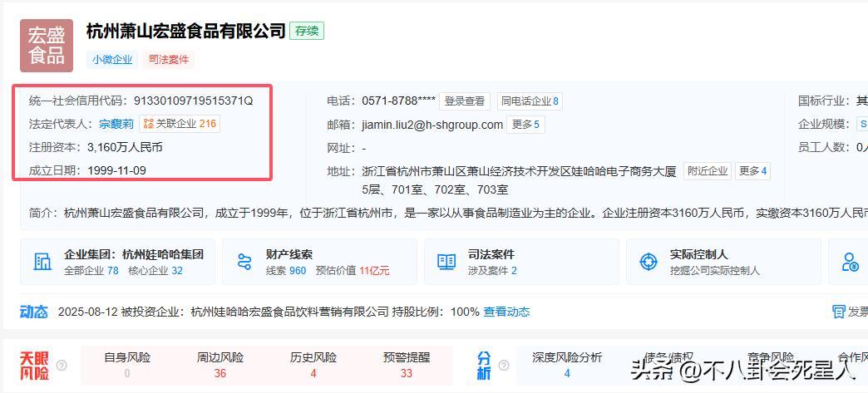The width and height of the screenshot is (868, 393).
Task: Expand 更多 4 next to address
Action: pos(752,171)
